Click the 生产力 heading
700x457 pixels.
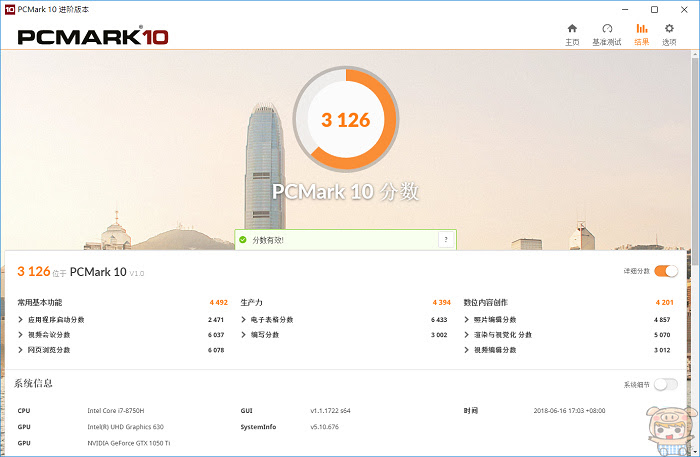(251, 303)
